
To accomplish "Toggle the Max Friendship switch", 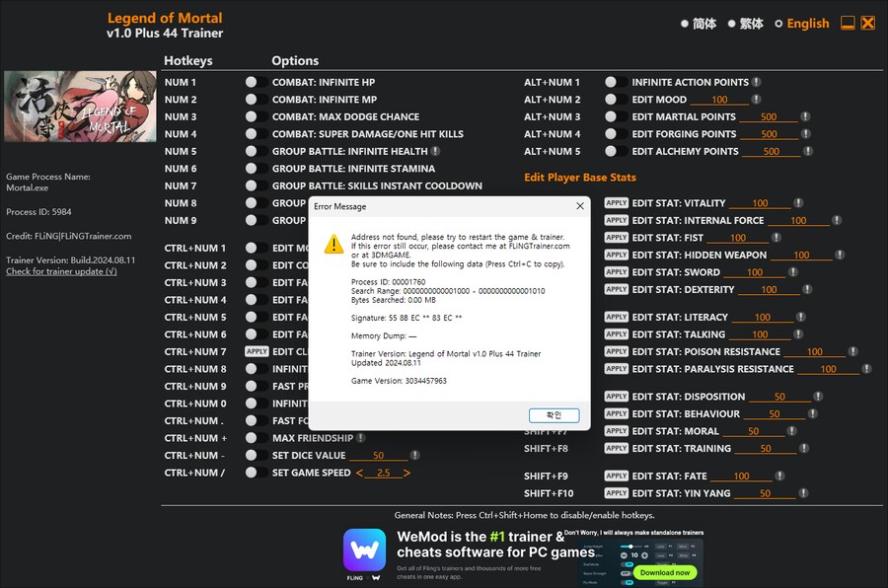I will pyautogui.click(x=256, y=438).
